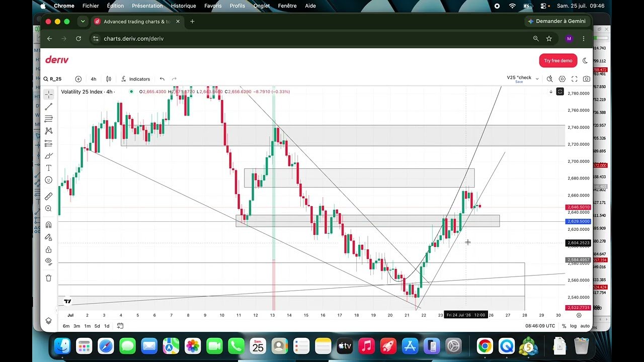The height and width of the screenshot is (362, 644).
Task: Toggle log scale mode
Action: (573, 326)
